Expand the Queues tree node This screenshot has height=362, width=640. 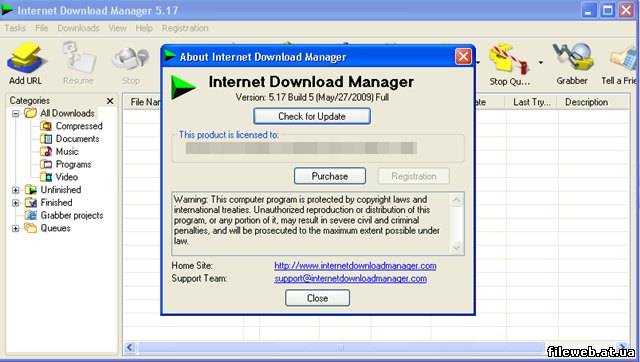(16, 228)
